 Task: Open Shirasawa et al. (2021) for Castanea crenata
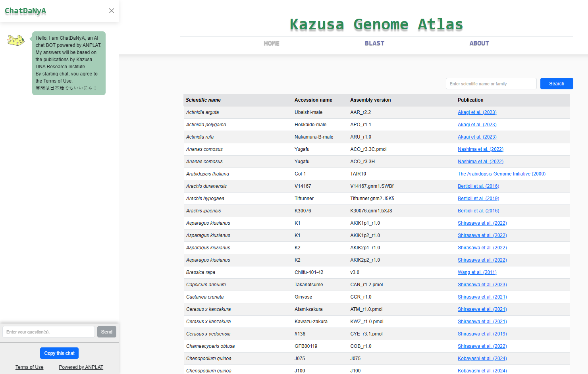tap(482, 297)
